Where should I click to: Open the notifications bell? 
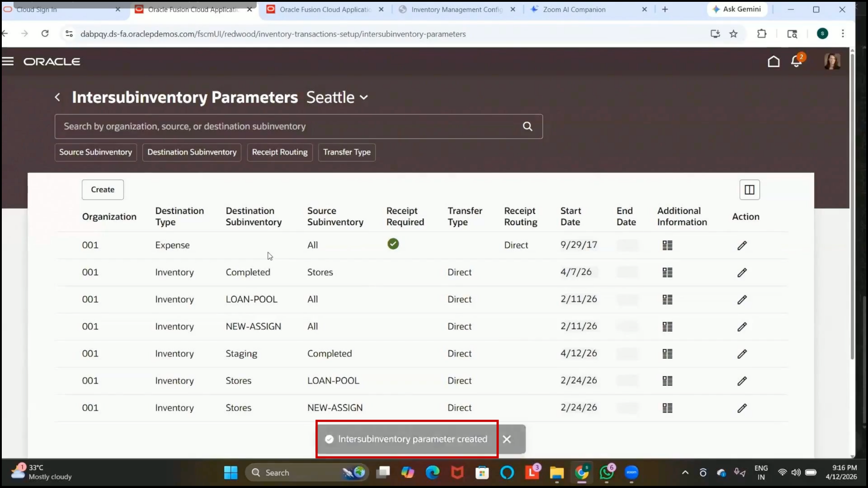797,61
